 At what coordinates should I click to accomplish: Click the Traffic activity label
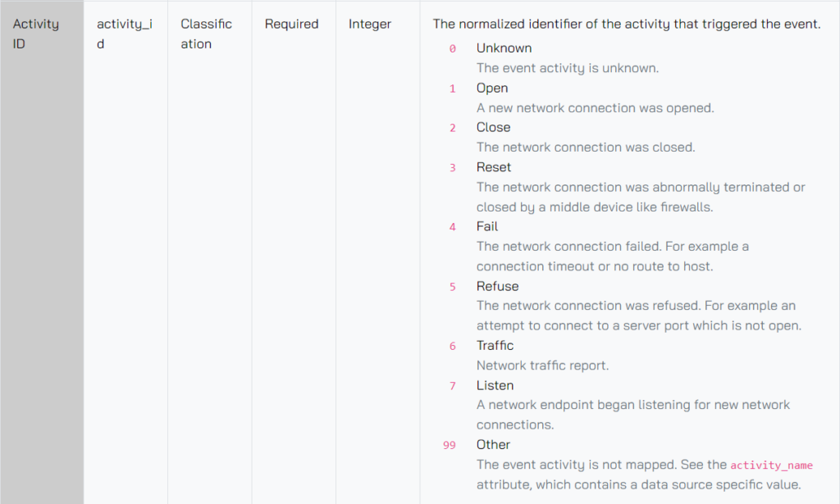pyautogui.click(x=495, y=345)
